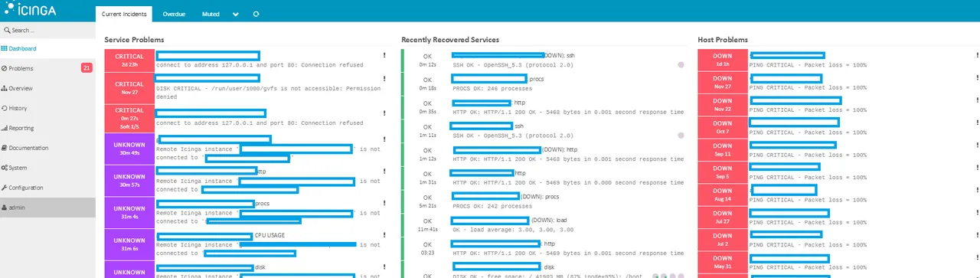
Task: Open the admin user menu
Action: (47, 208)
